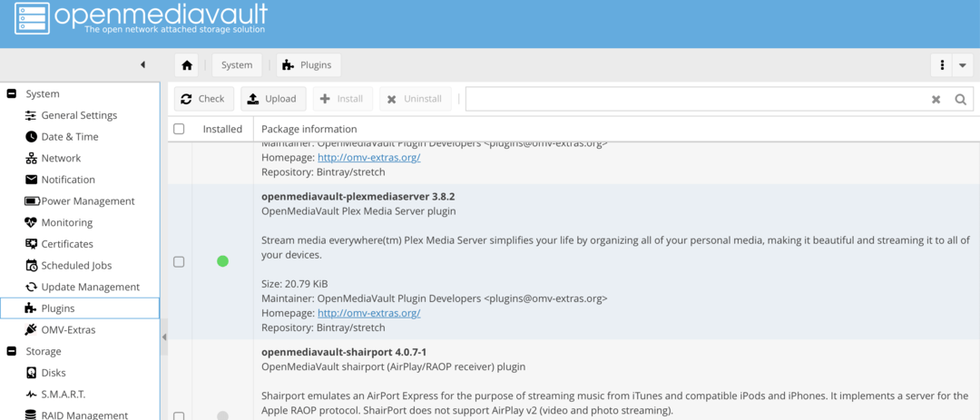The height and width of the screenshot is (420, 980).
Task: Go to the home icon in breadcrumb
Action: pos(186,65)
